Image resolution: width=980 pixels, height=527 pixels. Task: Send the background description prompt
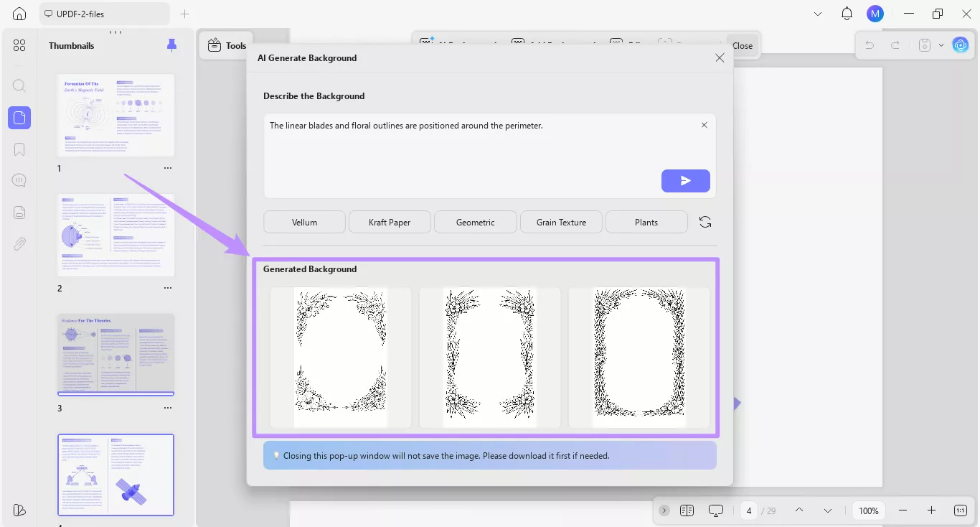[x=686, y=181]
